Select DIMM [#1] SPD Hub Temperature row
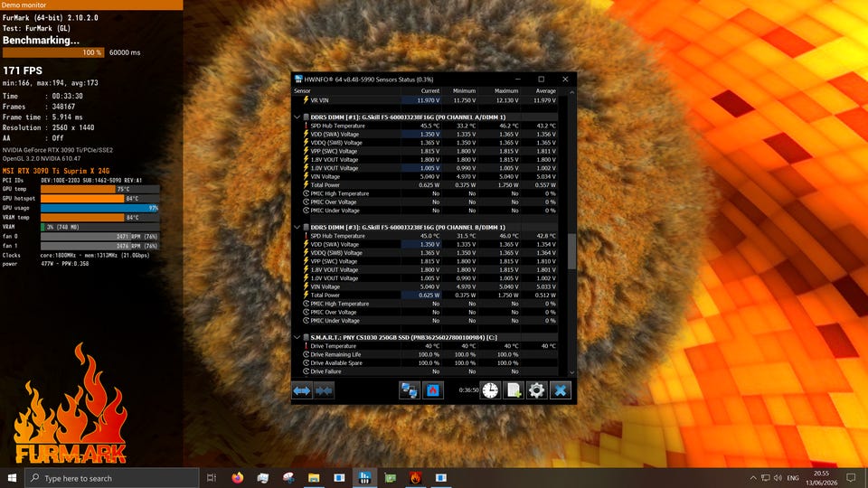The width and height of the screenshot is (868, 488). 425,126
